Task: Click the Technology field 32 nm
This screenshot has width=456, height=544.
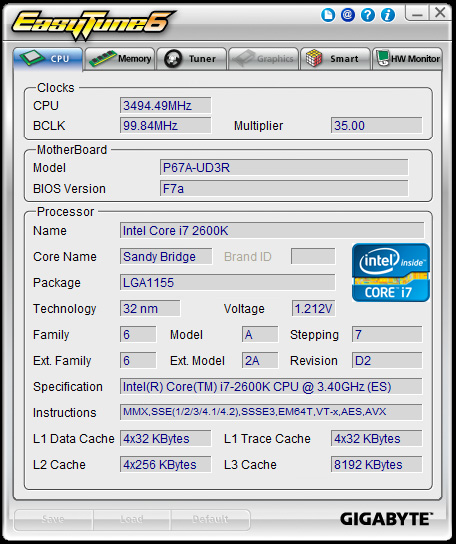Action: (150, 308)
